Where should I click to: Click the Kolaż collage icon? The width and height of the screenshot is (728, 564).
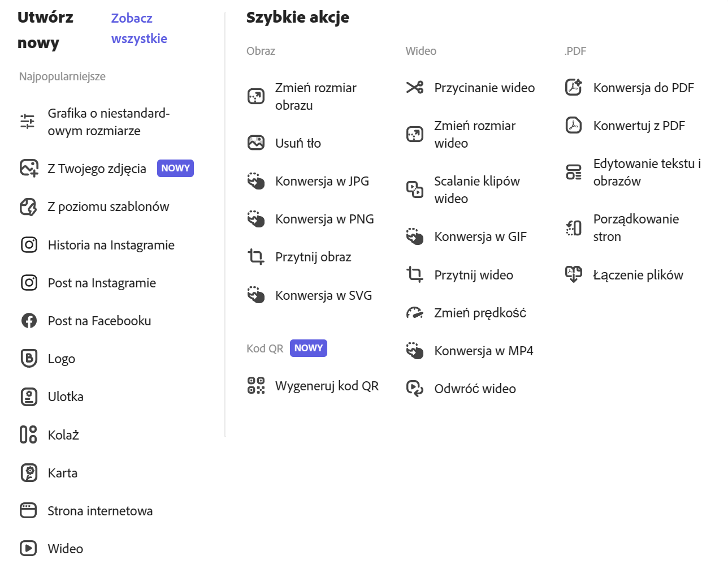(28, 434)
